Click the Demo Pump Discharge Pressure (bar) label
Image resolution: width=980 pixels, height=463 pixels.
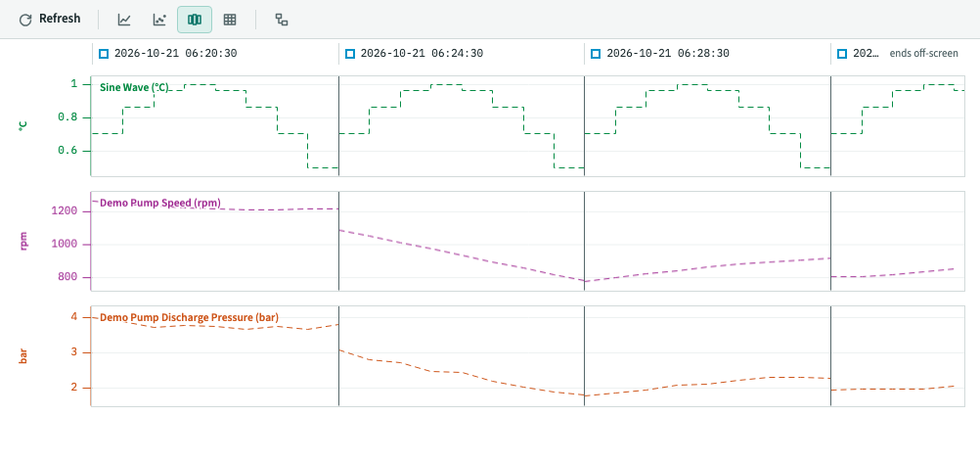[x=190, y=318]
